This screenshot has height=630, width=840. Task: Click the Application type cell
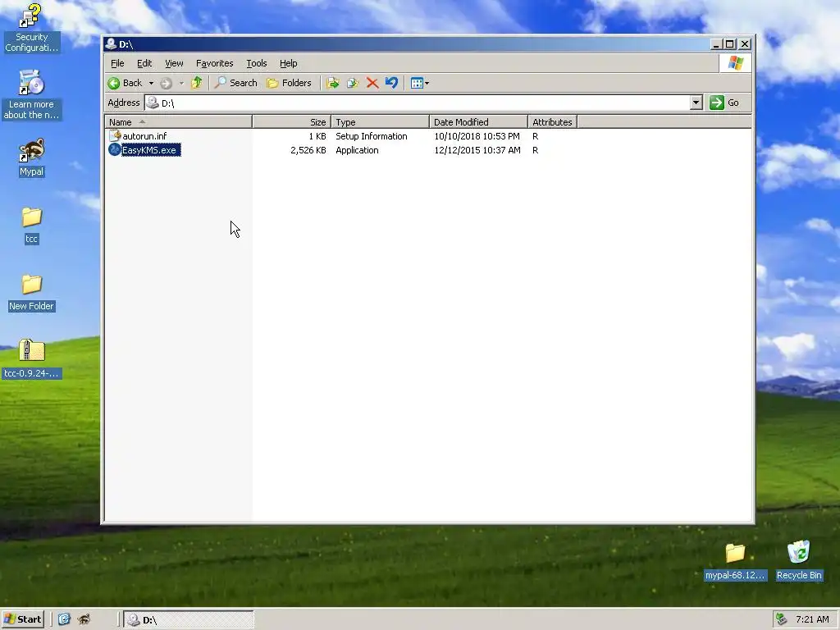(357, 151)
